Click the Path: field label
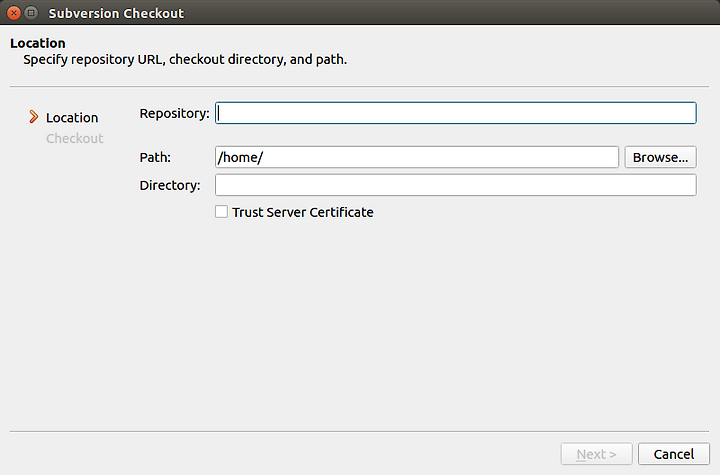720x475 pixels. point(155,158)
